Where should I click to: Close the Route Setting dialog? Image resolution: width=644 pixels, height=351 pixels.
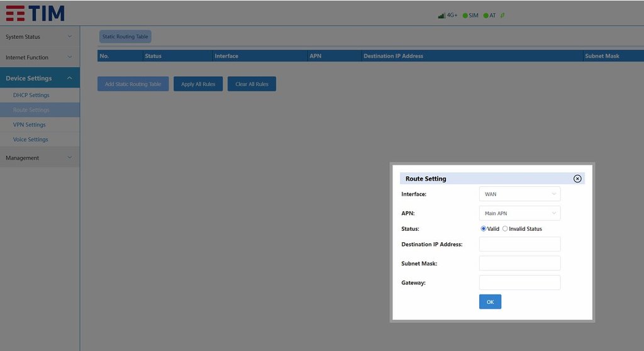point(577,179)
